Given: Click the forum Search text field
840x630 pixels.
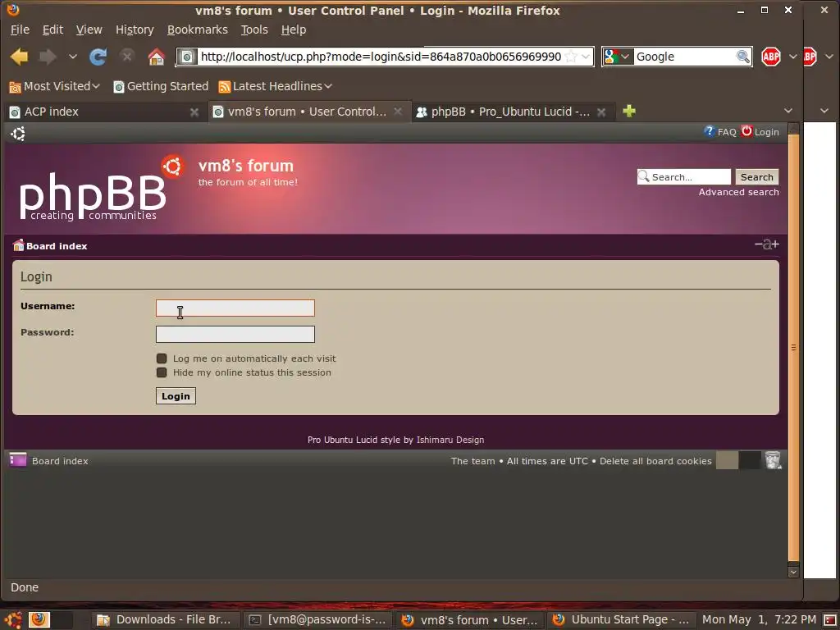Looking at the screenshot, I should [683, 177].
